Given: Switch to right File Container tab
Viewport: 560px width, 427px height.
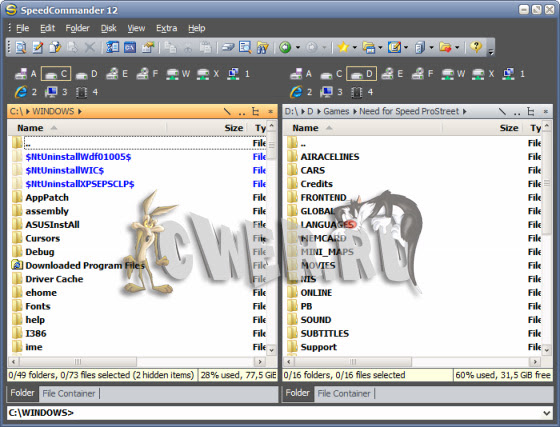Looking at the screenshot, I should 344,393.
